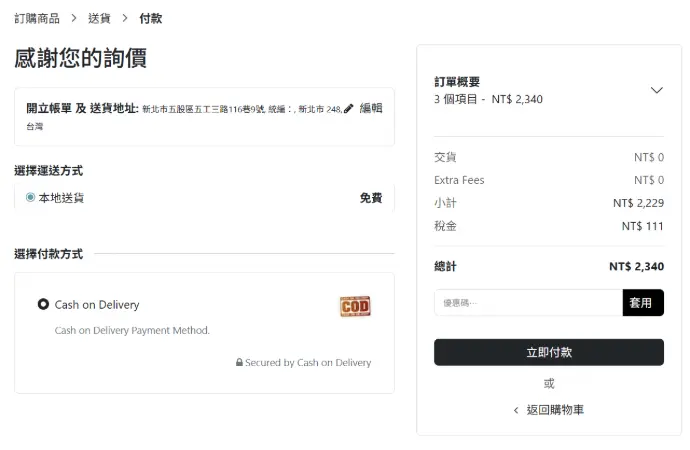Click the 編輯 address link
690x450 pixels.
(371, 108)
